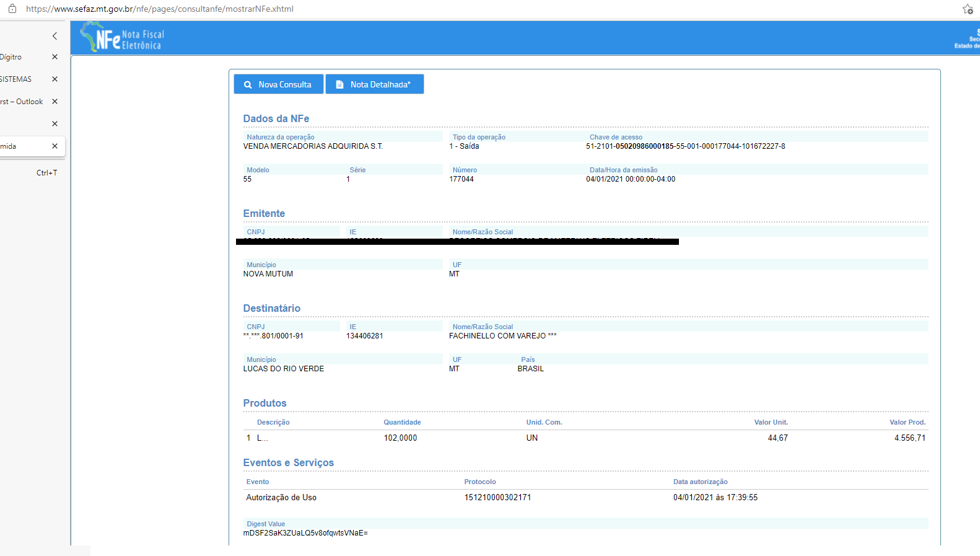The image size is (980, 556).
Task: Click the Destinatário CNPJ **.***.801/0001-91
Action: tap(273, 336)
